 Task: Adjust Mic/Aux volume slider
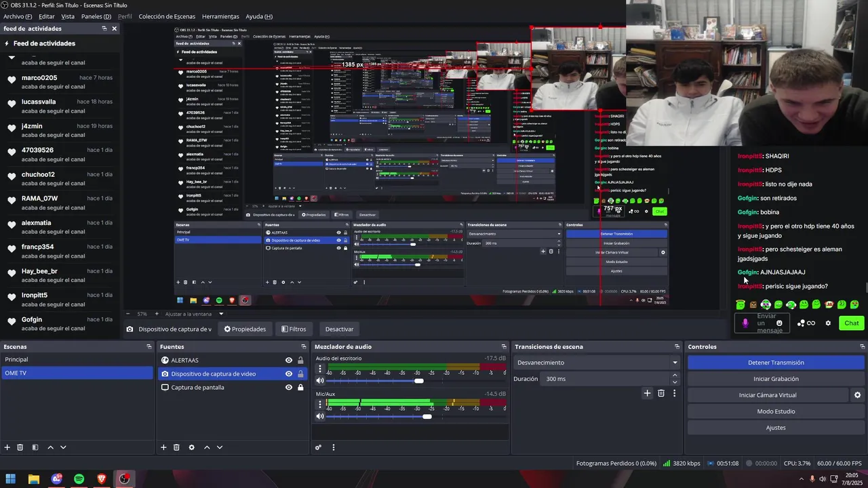pyautogui.click(x=427, y=416)
